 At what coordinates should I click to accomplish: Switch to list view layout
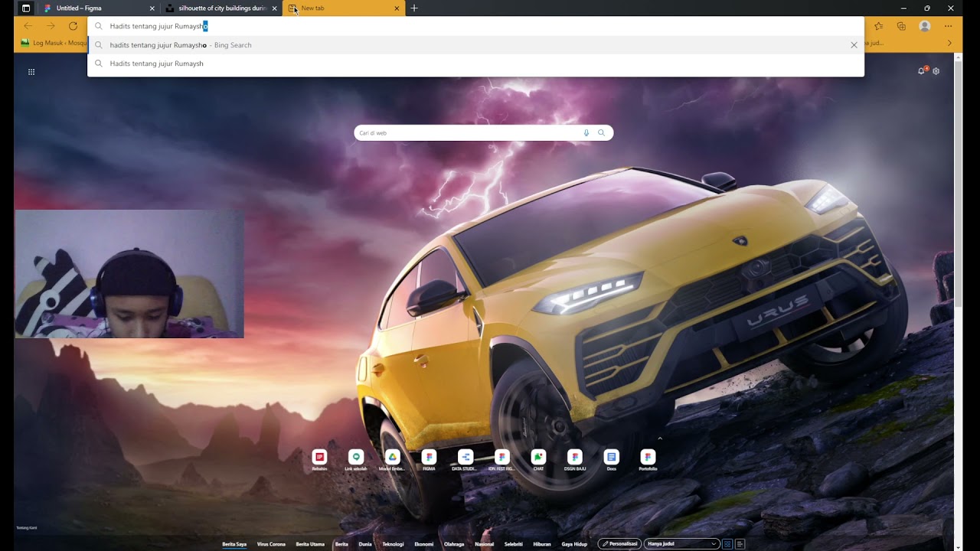(740, 544)
